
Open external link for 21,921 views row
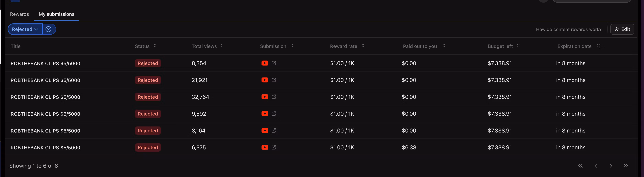[274, 80]
